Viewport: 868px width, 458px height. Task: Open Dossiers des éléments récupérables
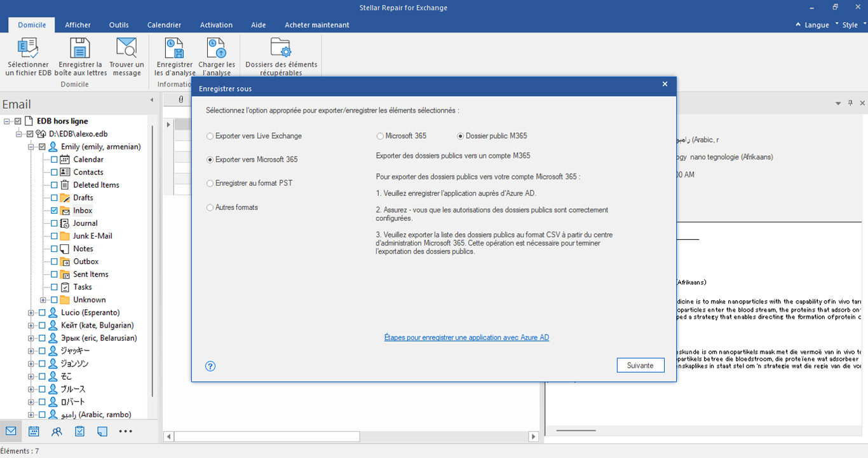point(281,48)
